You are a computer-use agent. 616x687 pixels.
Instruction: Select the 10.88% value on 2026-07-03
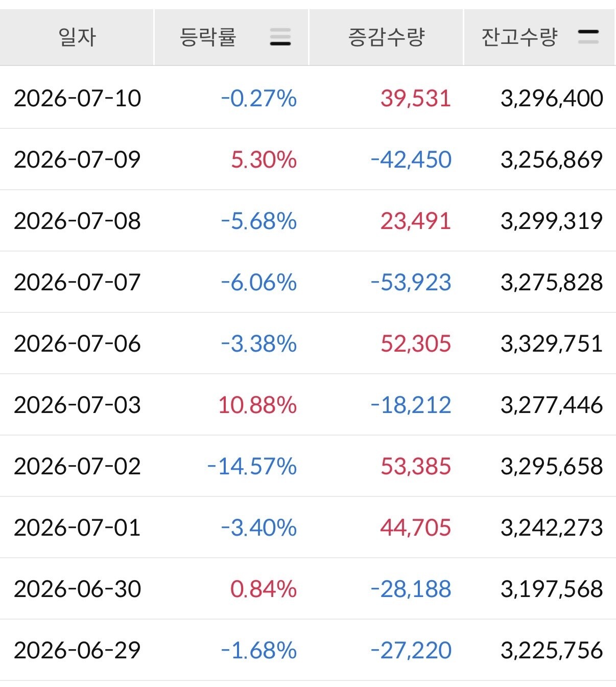coord(257,405)
